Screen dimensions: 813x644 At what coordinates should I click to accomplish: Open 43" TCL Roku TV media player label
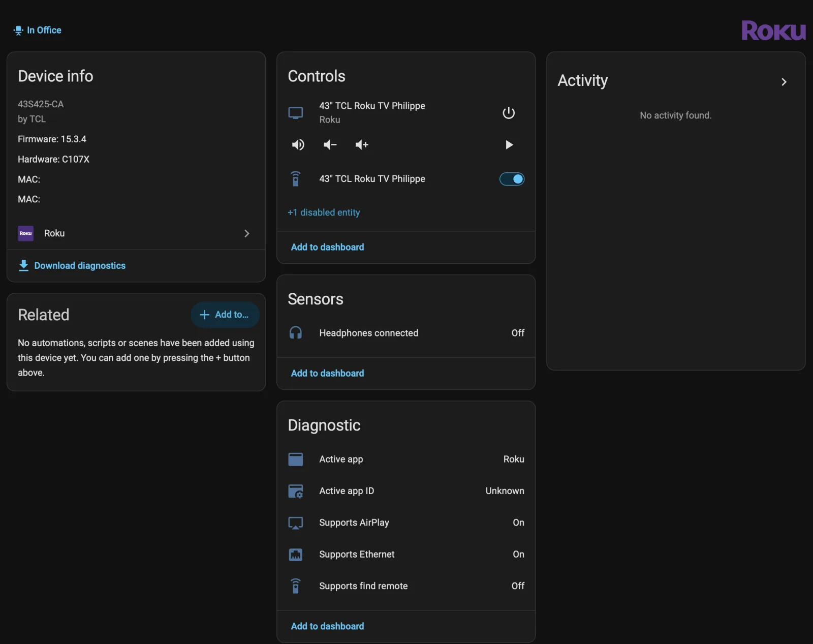click(x=372, y=106)
